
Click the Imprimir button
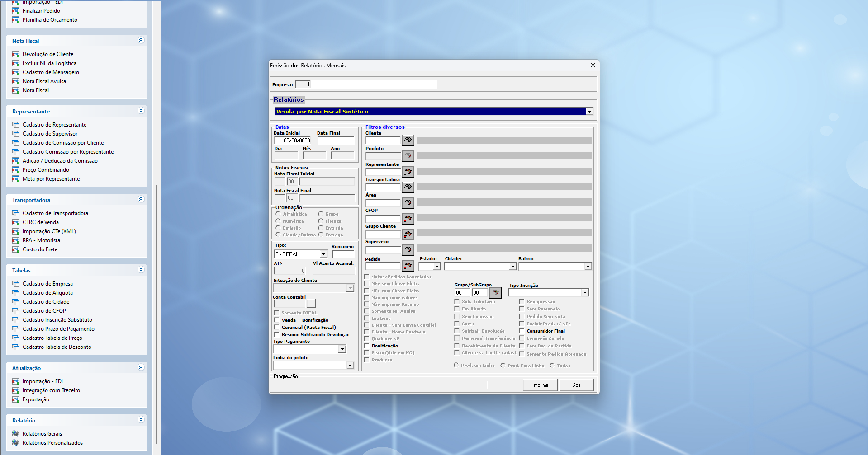pyautogui.click(x=540, y=385)
